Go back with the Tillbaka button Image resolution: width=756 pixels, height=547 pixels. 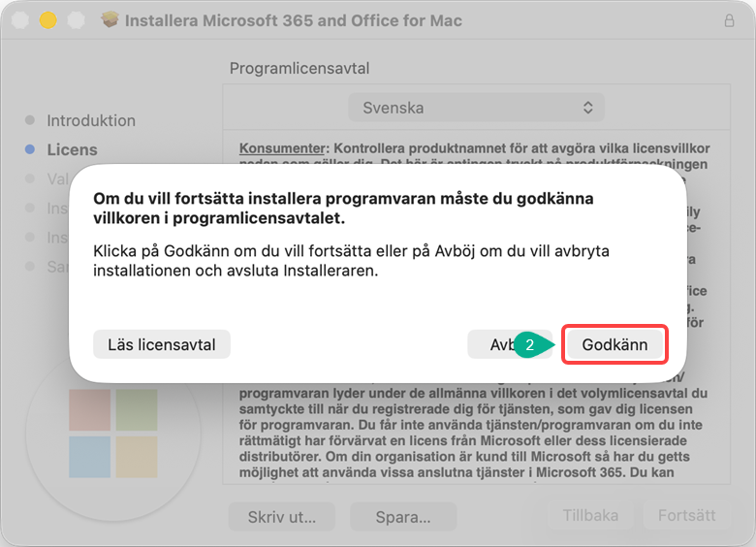pyautogui.click(x=589, y=515)
